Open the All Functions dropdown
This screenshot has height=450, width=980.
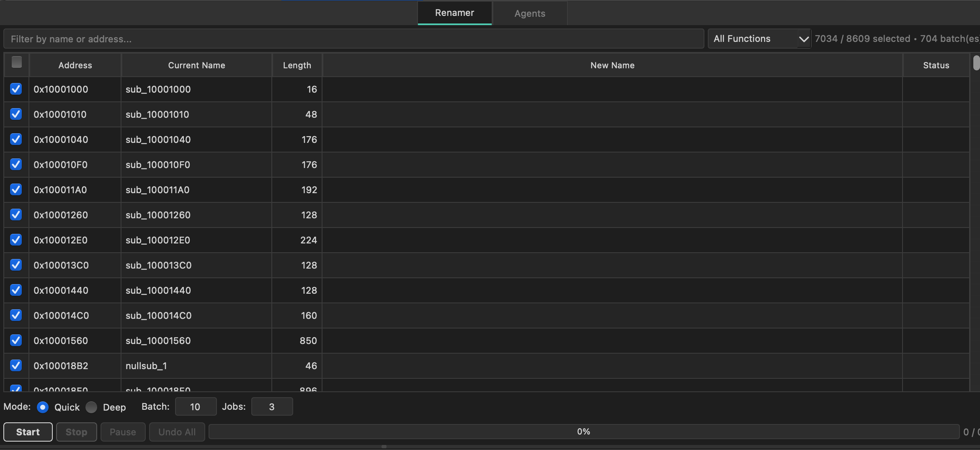tap(754, 38)
